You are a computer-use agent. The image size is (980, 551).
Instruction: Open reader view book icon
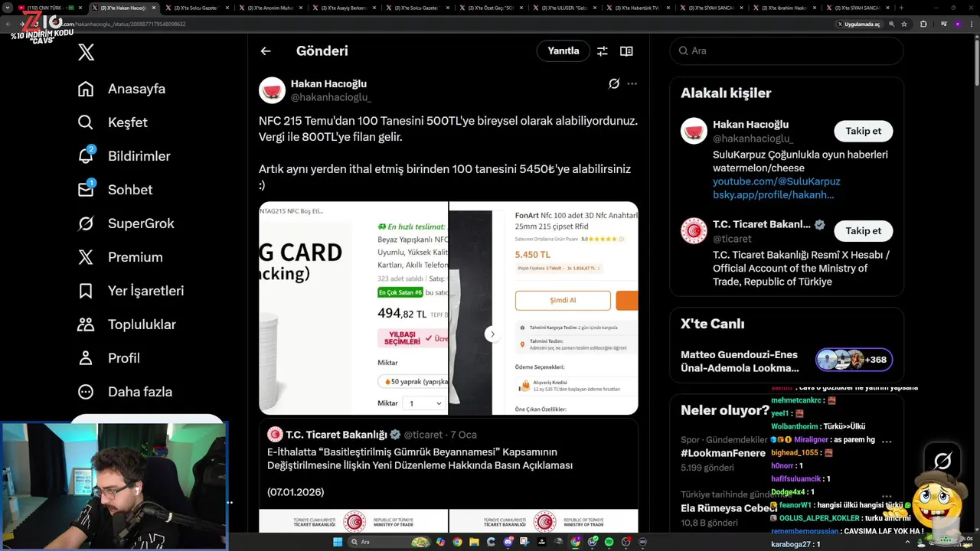[x=626, y=51]
